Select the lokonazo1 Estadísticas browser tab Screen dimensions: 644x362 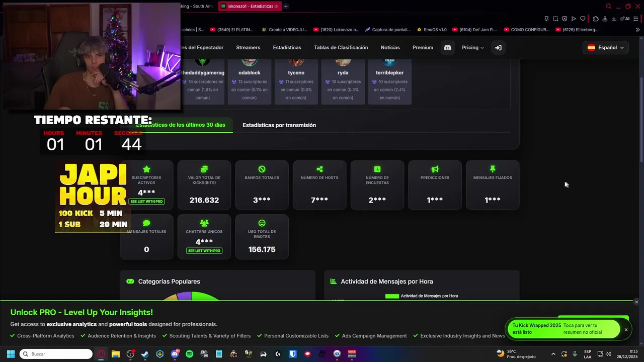[250, 7]
